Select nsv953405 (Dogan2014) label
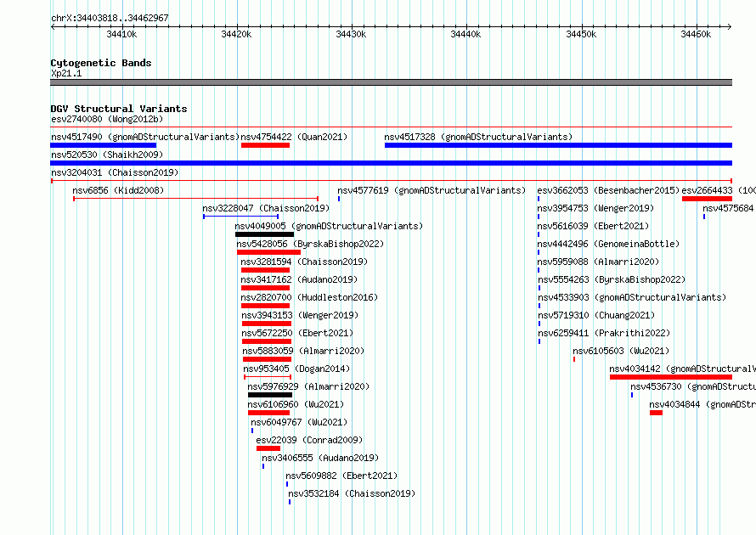This screenshot has width=756, height=535. [296, 369]
